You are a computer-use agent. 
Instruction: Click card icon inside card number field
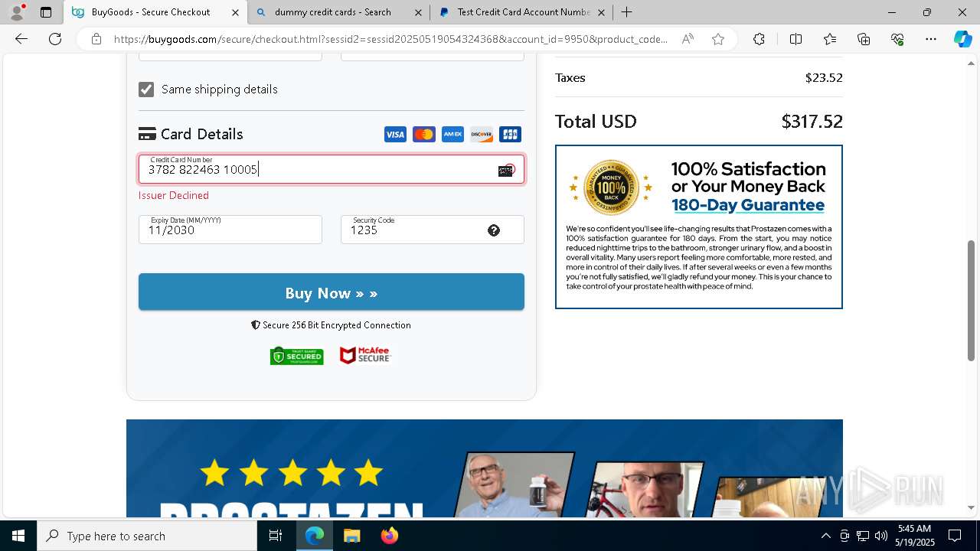pyautogui.click(x=505, y=171)
